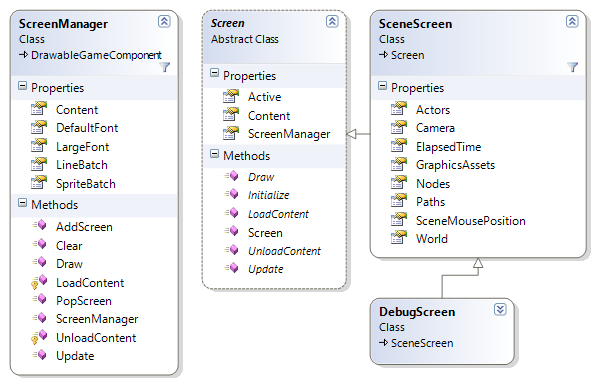This screenshot has height=383, width=595.
Task: Select the DebugScreen class title
Action: [417, 312]
